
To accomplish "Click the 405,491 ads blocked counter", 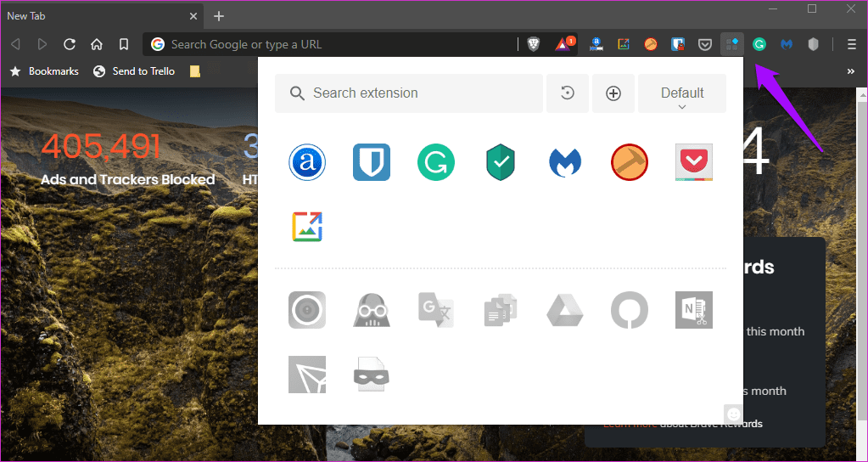I will click(x=101, y=146).
